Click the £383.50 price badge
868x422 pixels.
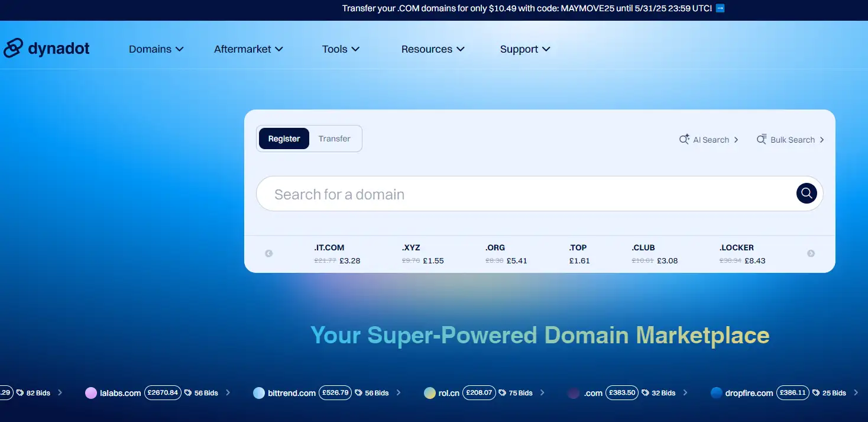pos(622,392)
